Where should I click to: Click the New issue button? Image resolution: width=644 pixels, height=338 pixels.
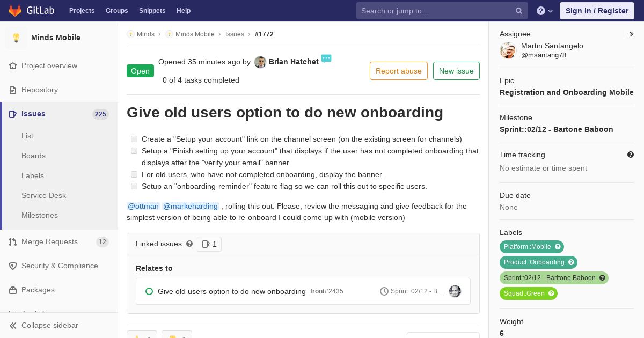tap(456, 71)
